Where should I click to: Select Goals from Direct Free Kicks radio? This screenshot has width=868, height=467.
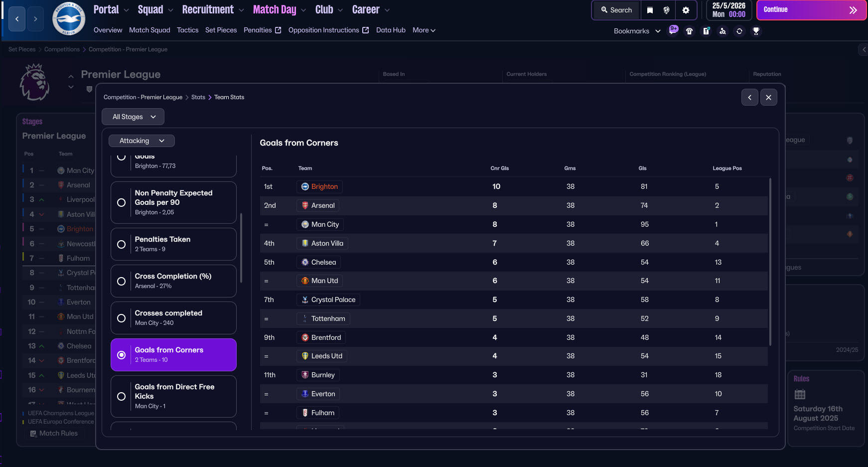pos(121,396)
